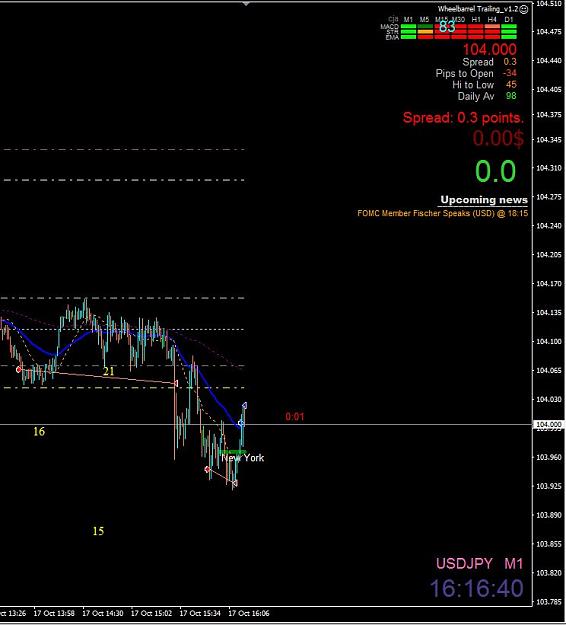Click the red EMA cell under H1
Image resolution: width=566 pixels, height=625 pixels.
click(x=475, y=37)
